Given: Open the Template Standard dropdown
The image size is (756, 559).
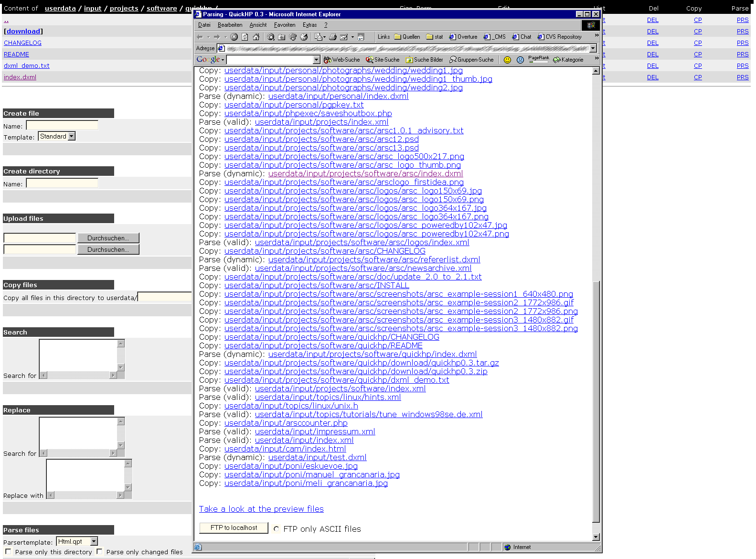Looking at the screenshot, I should coord(72,136).
